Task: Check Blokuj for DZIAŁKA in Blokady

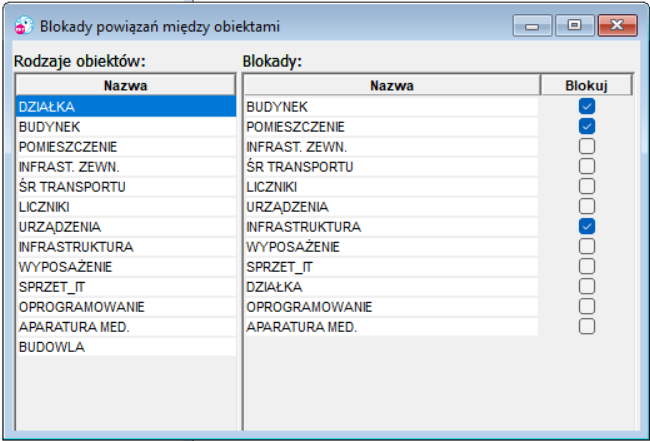Action: click(x=587, y=286)
